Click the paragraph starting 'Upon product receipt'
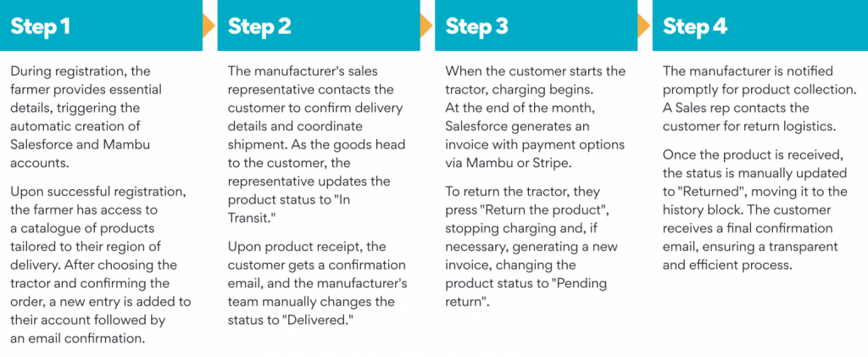 (317, 283)
